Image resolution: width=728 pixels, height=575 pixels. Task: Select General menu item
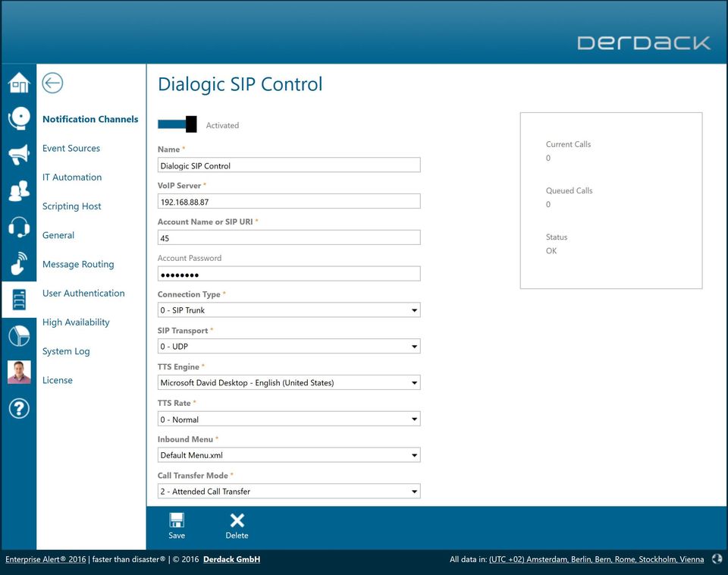tap(58, 235)
